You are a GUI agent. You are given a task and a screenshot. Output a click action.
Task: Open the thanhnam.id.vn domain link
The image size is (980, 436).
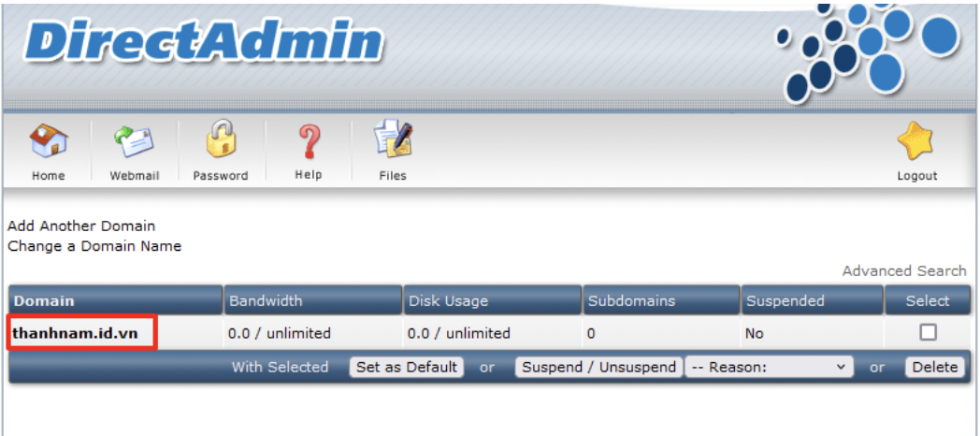point(75,333)
